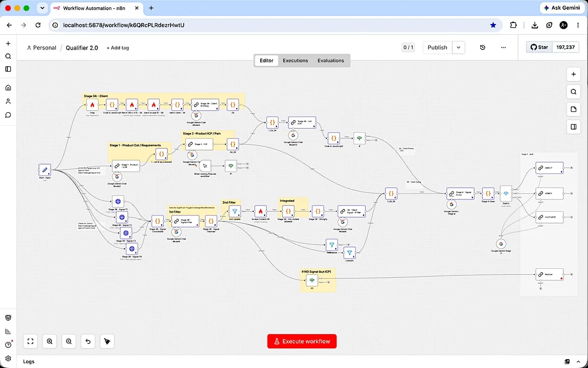Click the Switch node

[x=506, y=193]
